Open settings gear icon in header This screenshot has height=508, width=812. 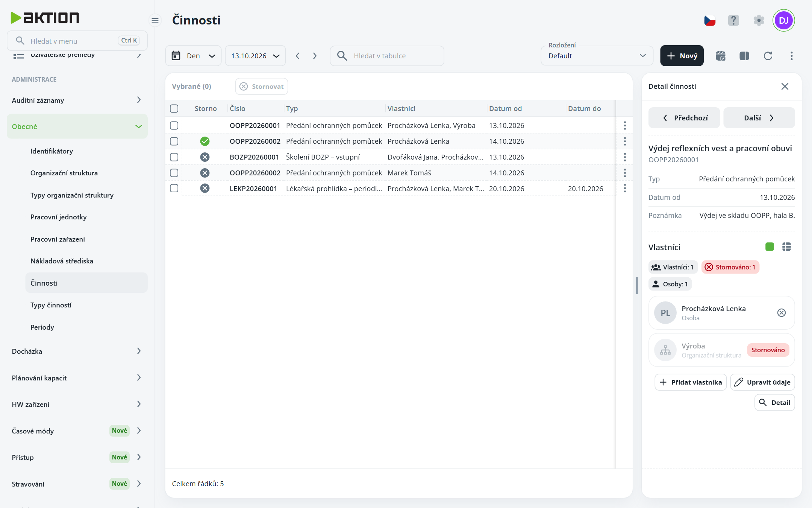tap(759, 20)
